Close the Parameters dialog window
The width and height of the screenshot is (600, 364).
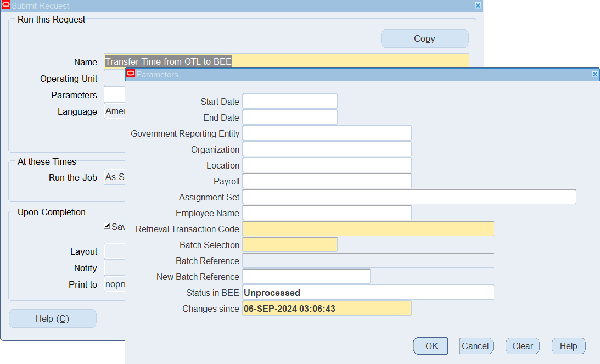click(x=595, y=74)
